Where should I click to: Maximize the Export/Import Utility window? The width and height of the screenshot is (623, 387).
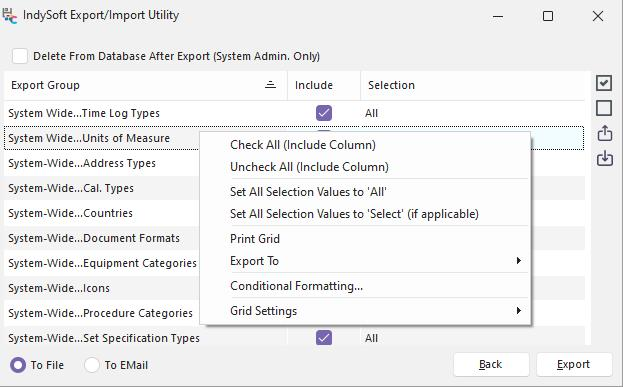pyautogui.click(x=548, y=16)
